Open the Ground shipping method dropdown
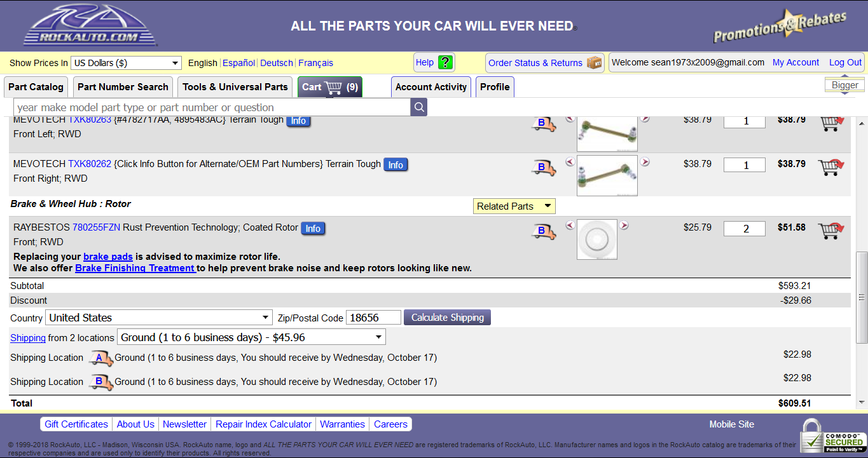Image resolution: width=868 pixels, height=458 pixels. (x=251, y=337)
